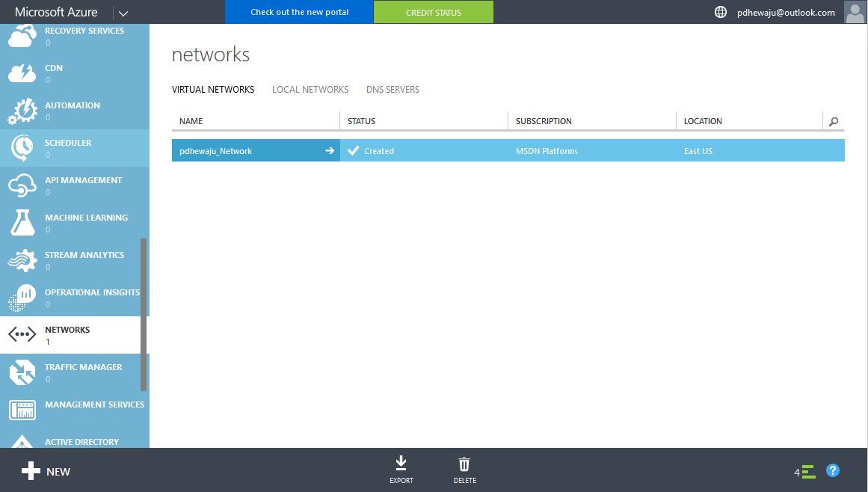Click the globe language icon
This screenshot has width=868, height=492.
721,12
